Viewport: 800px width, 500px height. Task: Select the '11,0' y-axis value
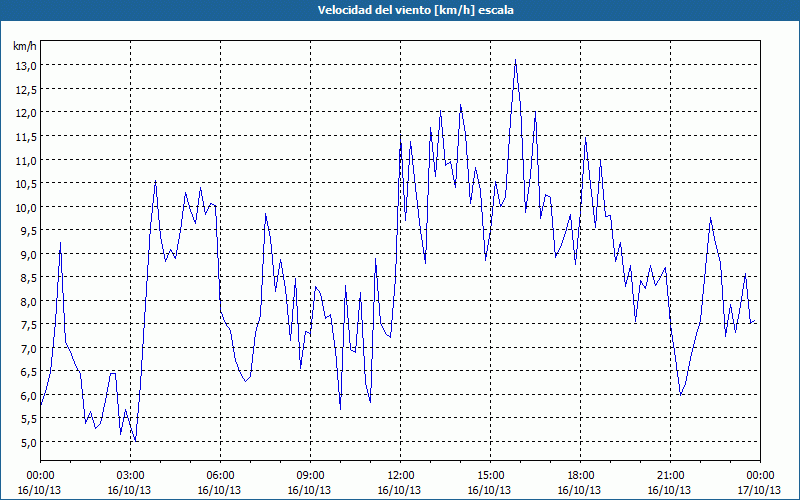click(25, 160)
